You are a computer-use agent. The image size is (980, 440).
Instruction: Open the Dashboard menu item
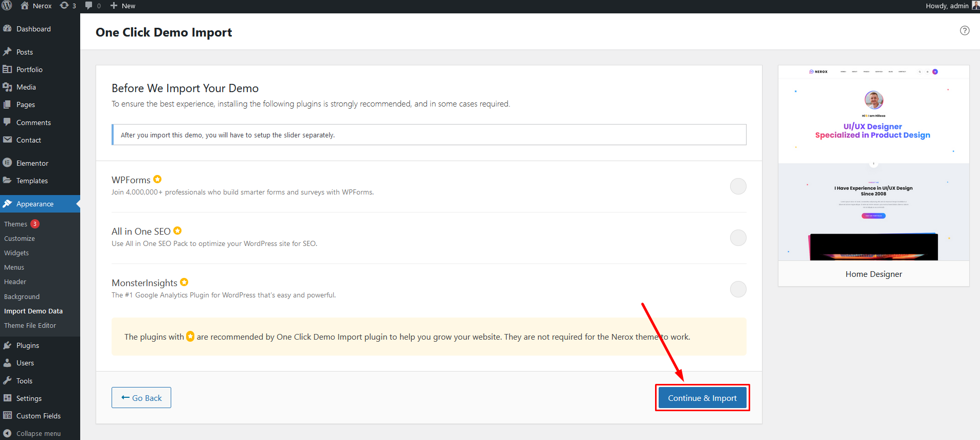pos(40,29)
